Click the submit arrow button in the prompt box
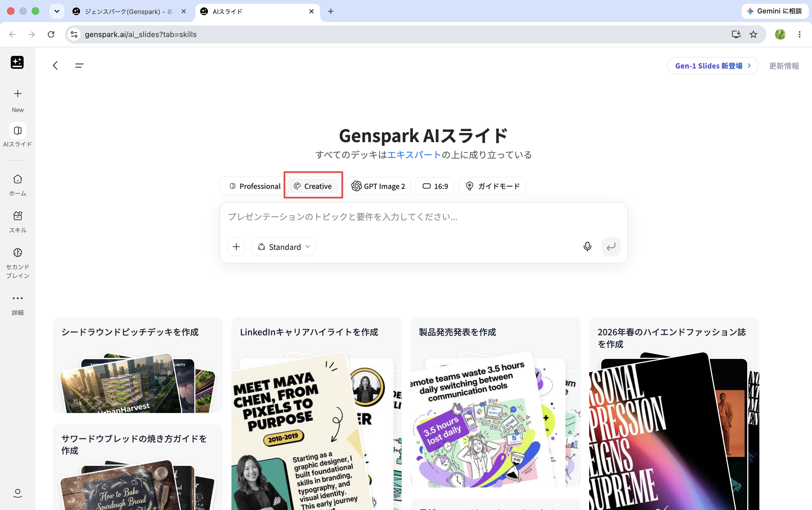 (x=611, y=247)
